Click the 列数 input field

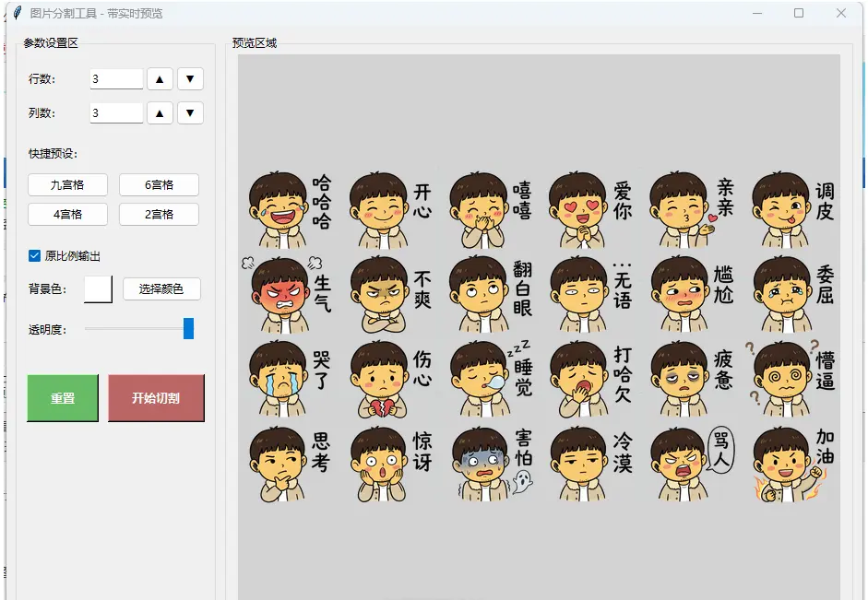tap(116, 113)
